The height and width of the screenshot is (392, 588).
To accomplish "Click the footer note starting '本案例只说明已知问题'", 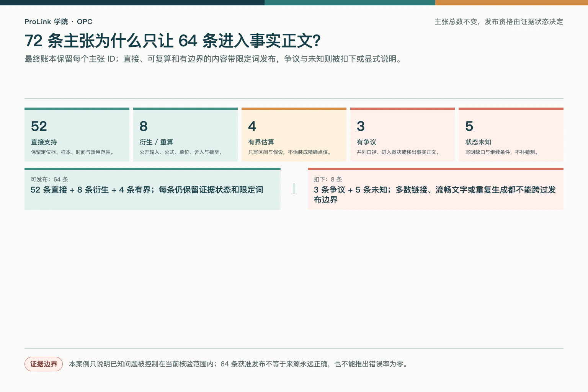I will (x=239, y=364).
